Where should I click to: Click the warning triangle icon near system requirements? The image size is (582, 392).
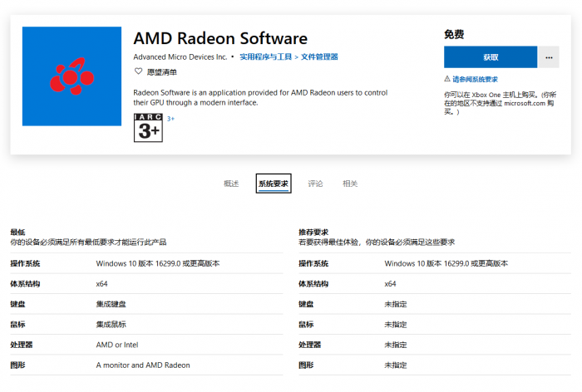pos(447,79)
